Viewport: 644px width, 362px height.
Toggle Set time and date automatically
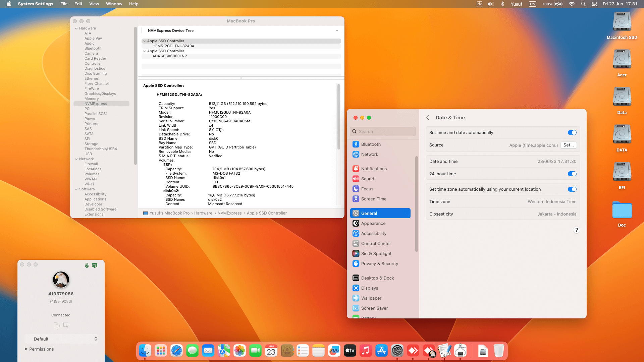(572, 133)
